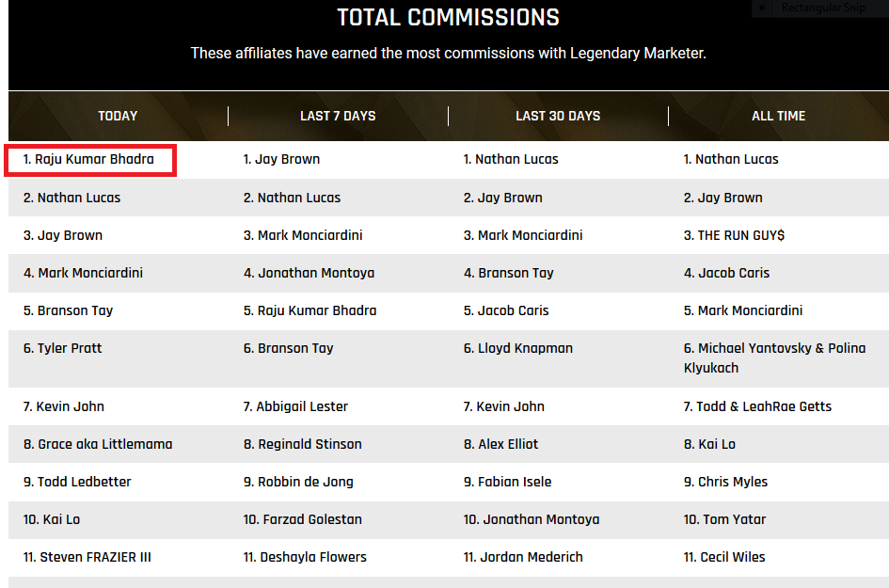Image resolution: width=889 pixels, height=588 pixels.
Task: Click Rectangular Snip in the top corner
Action: point(823,8)
